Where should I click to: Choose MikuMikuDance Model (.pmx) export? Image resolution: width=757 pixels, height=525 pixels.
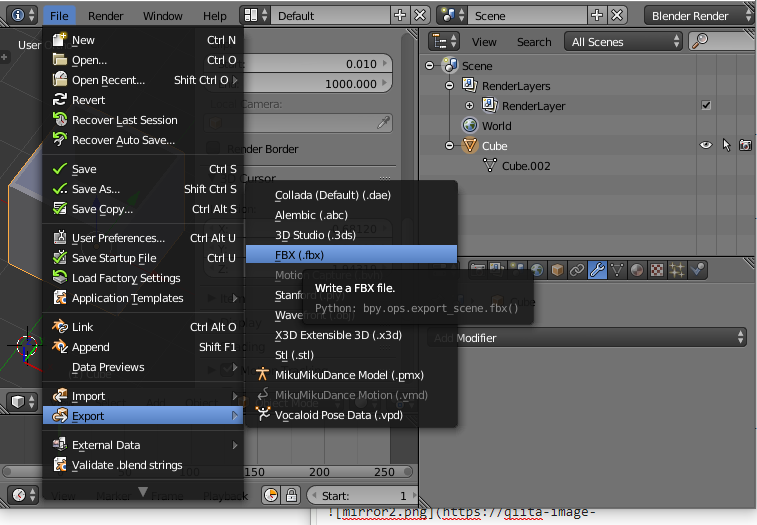click(351, 375)
